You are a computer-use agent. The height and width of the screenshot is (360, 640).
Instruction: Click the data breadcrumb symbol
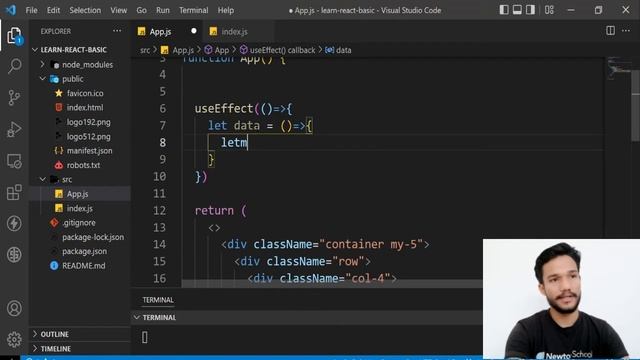[x=343, y=50]
